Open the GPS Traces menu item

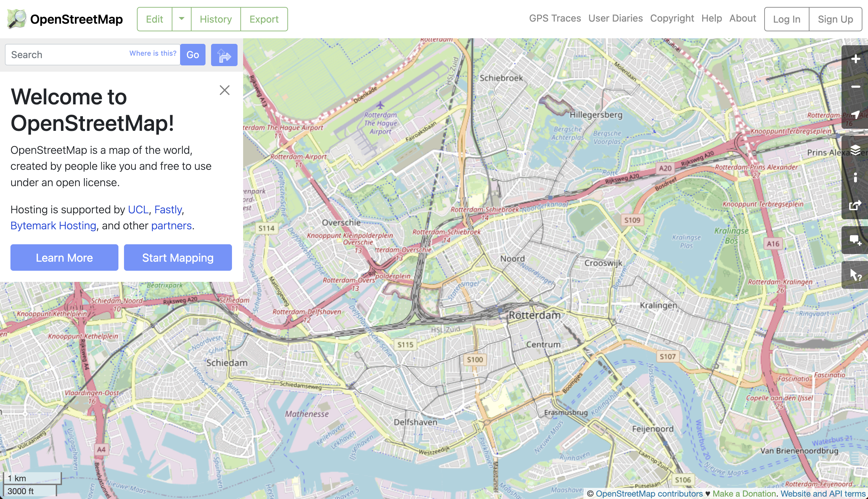click(555, 18)
